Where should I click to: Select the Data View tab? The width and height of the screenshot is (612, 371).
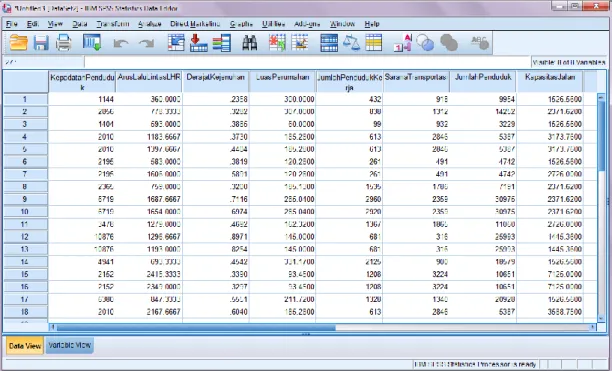pos(25,346)
